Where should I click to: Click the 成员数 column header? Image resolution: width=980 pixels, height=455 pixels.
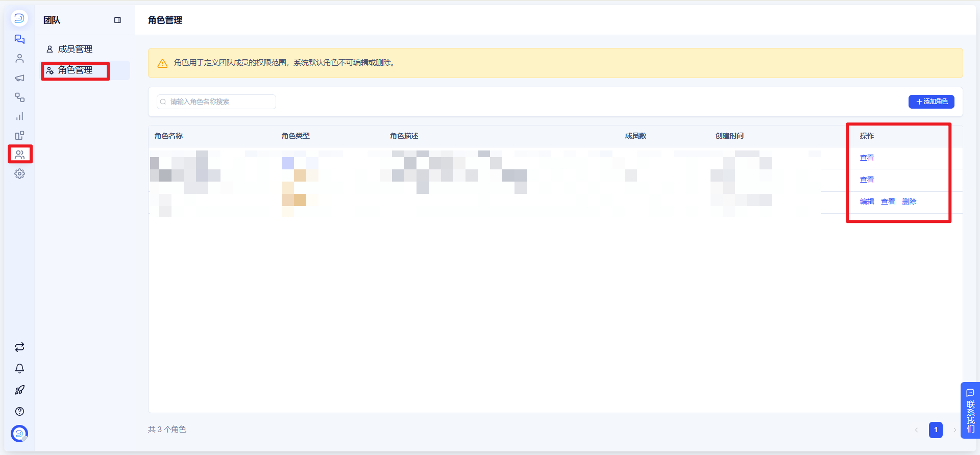point(635,136)
